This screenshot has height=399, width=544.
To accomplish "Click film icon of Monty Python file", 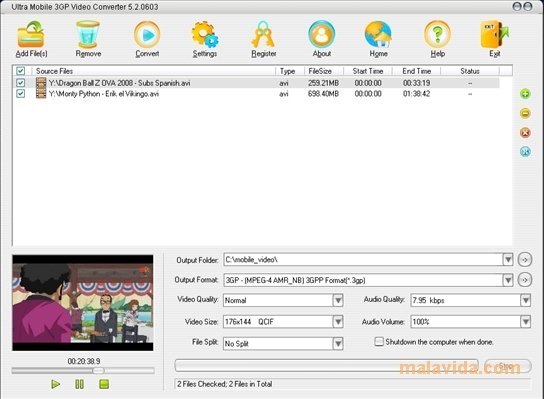I will 41,94.
